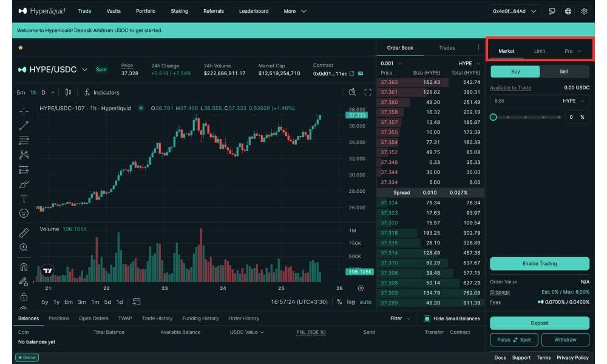Open the Vaults navigation tab
Screen dimensions: 607x364
(114, 11)
